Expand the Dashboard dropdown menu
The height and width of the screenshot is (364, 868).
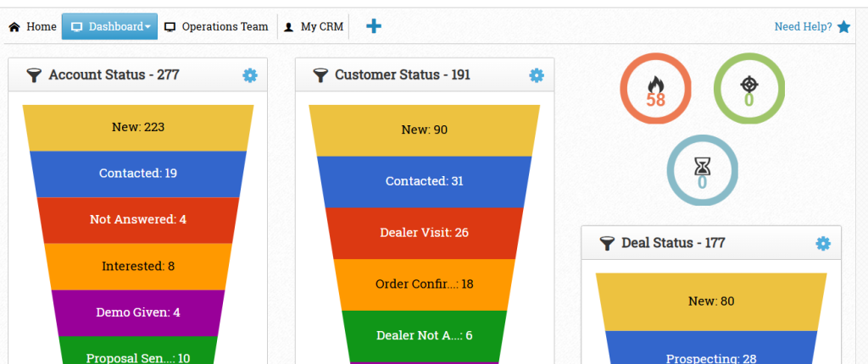[109, 26]
